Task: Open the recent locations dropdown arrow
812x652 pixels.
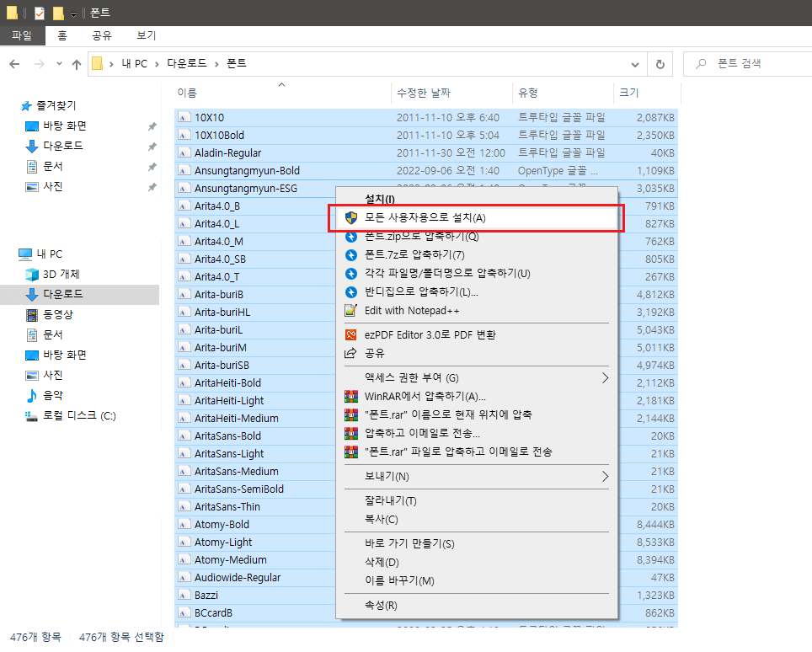Action: (x=59, y=64)
